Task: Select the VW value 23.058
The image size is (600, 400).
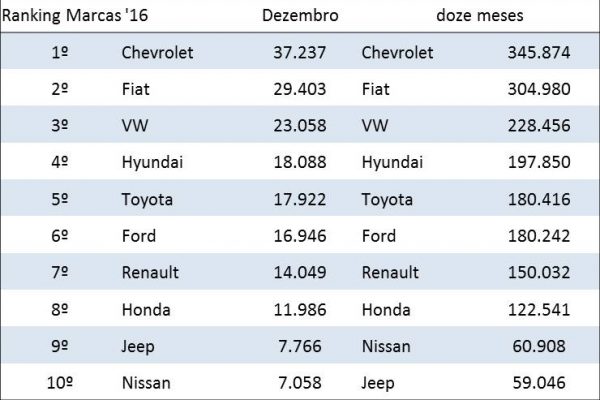Action: 298,126
